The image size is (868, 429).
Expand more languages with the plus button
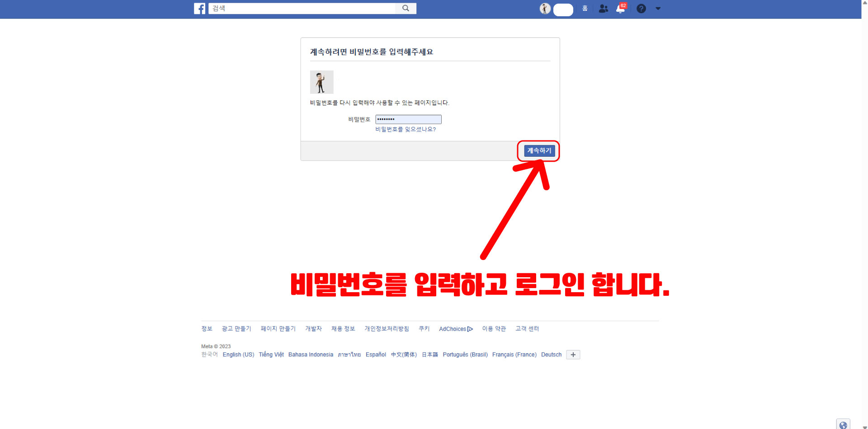point(573,354)
